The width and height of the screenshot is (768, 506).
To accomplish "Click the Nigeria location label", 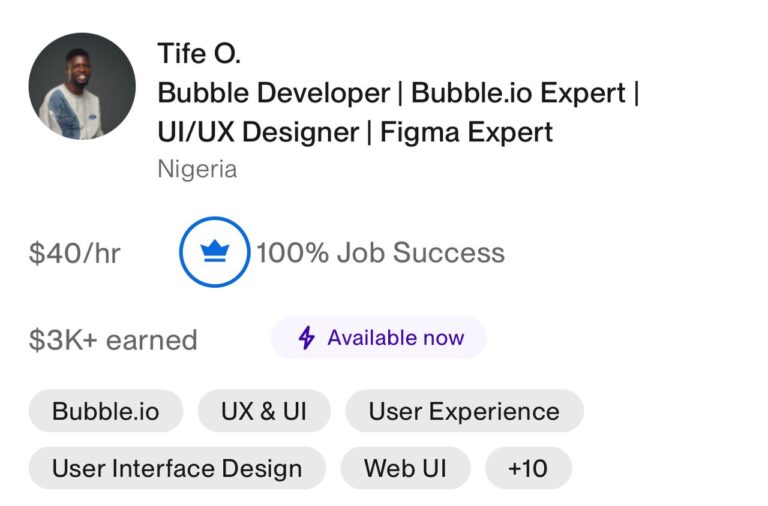I will tap(197, 169).
